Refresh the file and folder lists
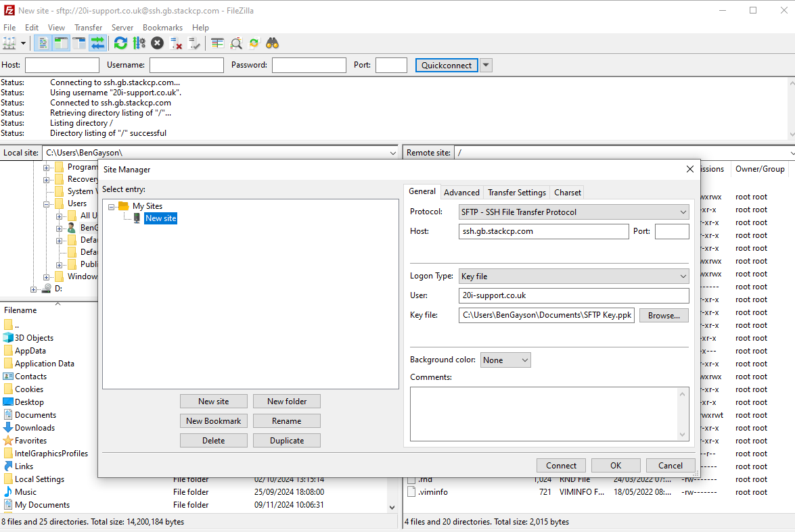This screenshot has width=795, height=532. click(120, 43)
